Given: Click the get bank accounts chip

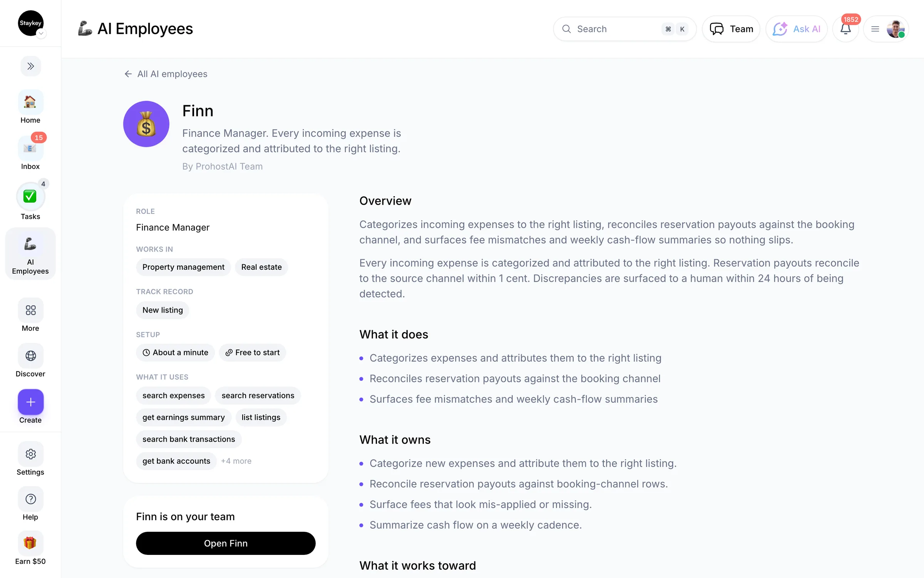Looking at the screenshot, I should pyautogui.click(x=176, y=461).
